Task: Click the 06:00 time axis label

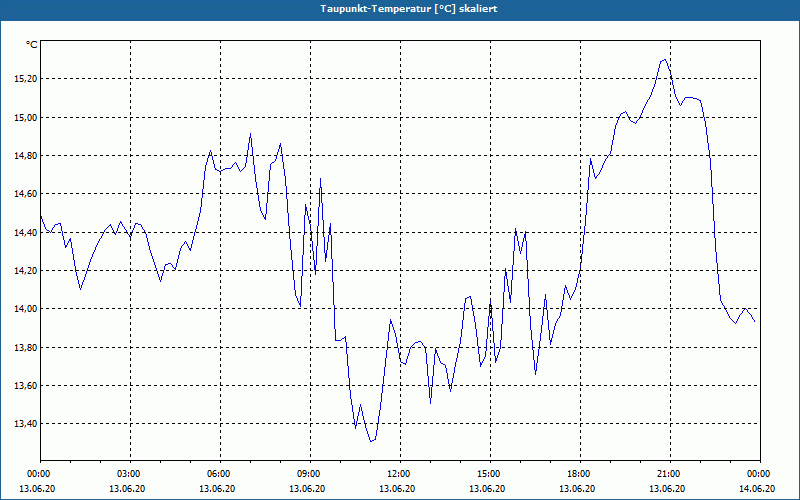Action: (x=220, y=474)
